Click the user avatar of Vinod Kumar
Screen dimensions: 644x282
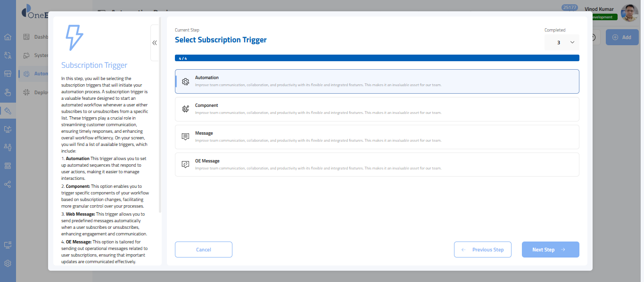(x=629, y=13)
